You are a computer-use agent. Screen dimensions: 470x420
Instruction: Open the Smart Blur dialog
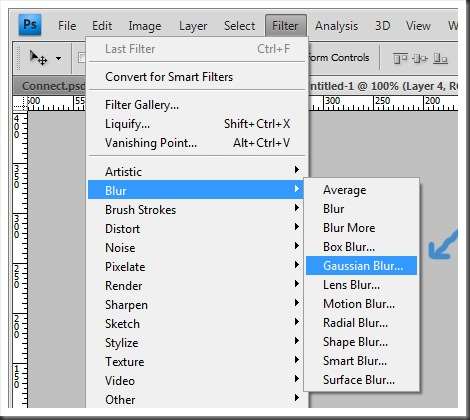tap(362, 361)
